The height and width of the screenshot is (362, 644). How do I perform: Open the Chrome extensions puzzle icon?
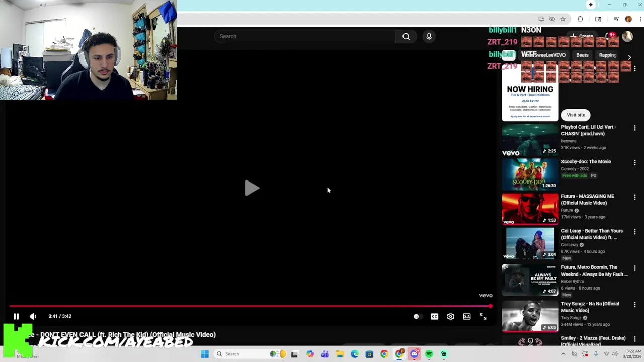click(580, 19)
